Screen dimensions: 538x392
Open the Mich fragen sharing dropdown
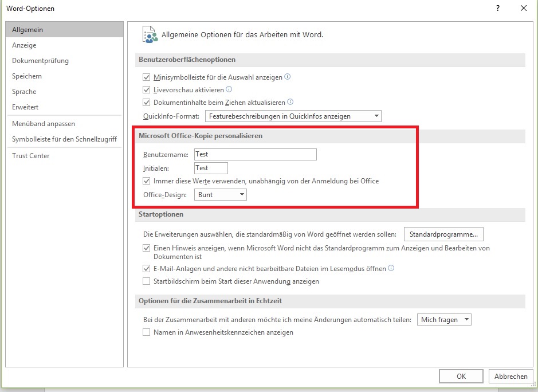[444, 320]
